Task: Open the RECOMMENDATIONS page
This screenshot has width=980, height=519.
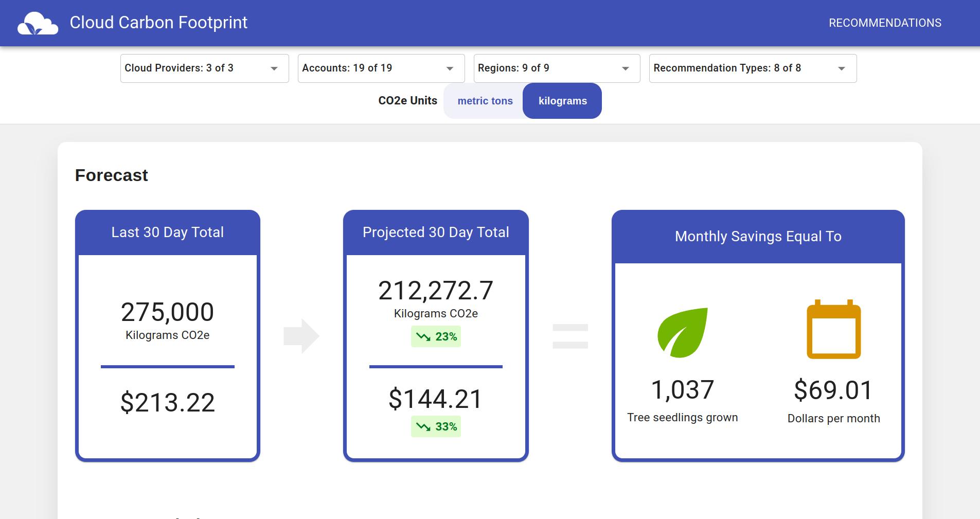Action: (x=886, y=22)
